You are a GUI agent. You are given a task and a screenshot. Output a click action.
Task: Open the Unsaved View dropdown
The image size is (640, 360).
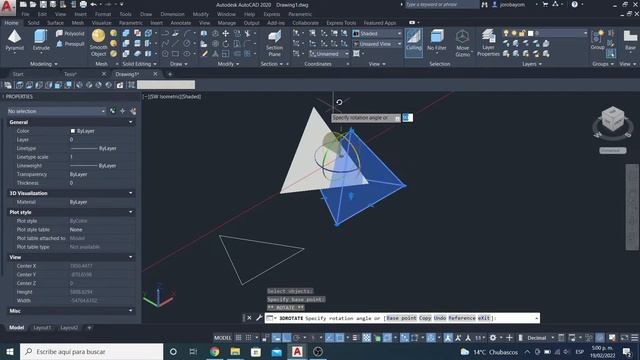pos(377,44)
